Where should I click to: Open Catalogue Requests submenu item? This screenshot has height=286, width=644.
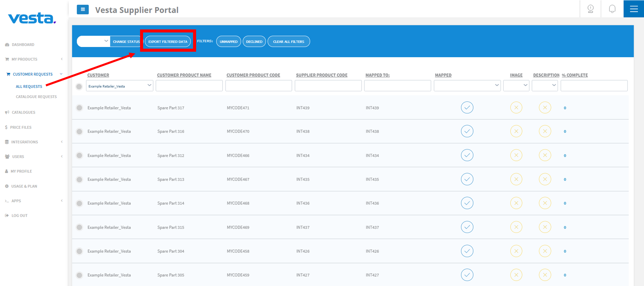pos(36,97)
